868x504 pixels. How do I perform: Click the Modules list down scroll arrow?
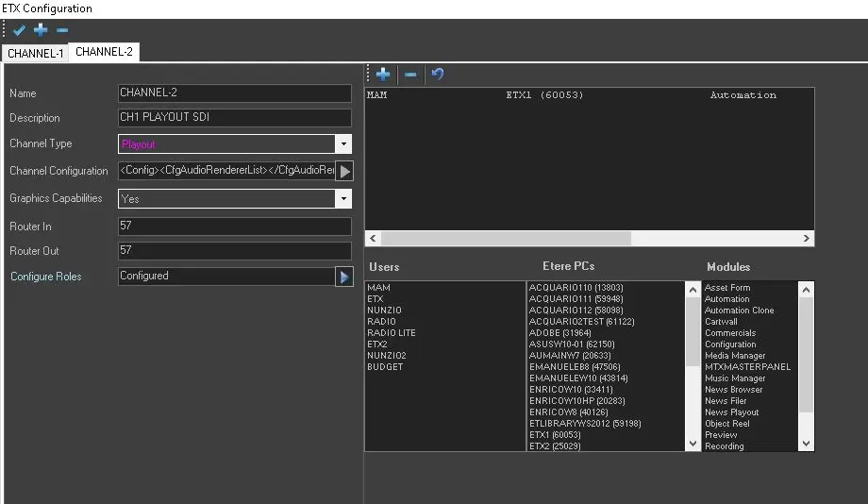click(806, 444)
